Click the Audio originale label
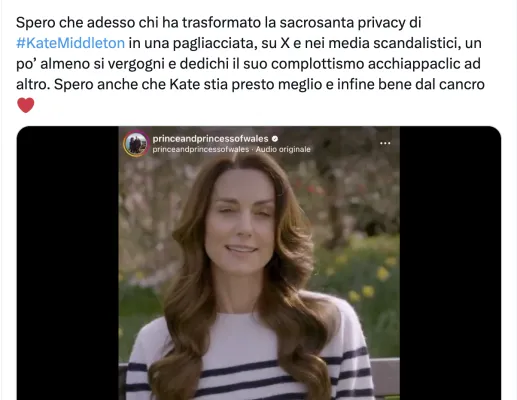 (x=283, y=149)
